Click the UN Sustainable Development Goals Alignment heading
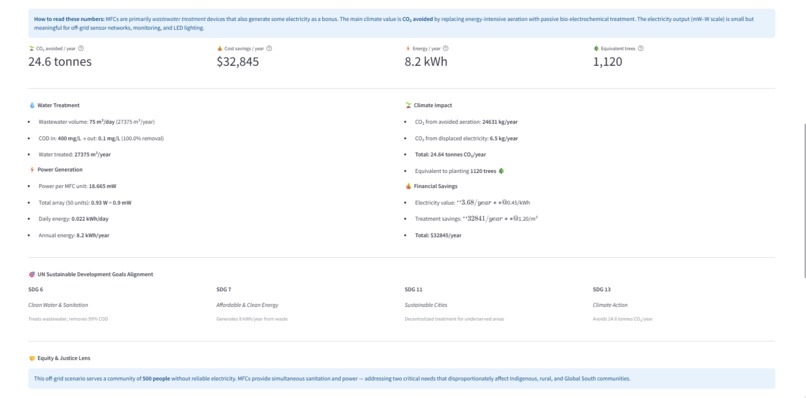Image resolution: width=806 pixels, height=398 pixels. pos(95,275)
